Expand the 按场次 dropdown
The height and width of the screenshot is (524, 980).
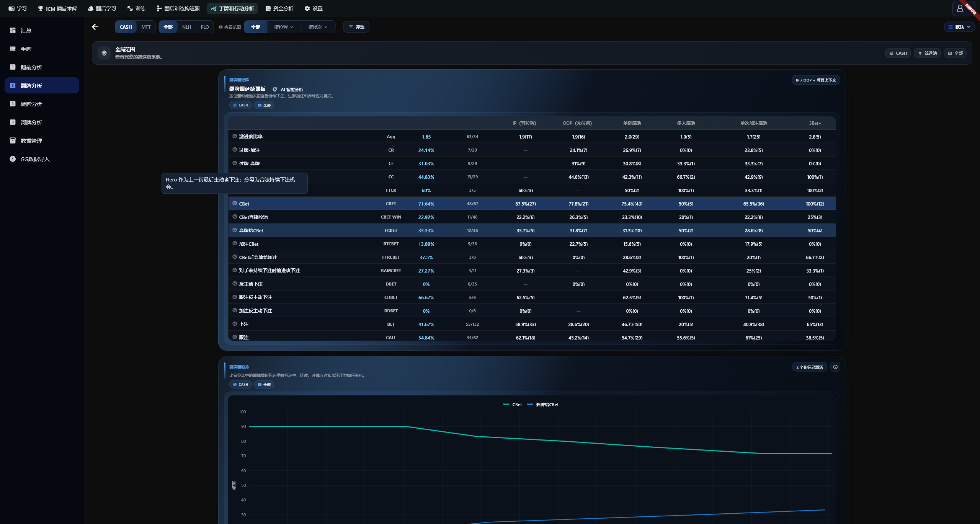(318, 27)
